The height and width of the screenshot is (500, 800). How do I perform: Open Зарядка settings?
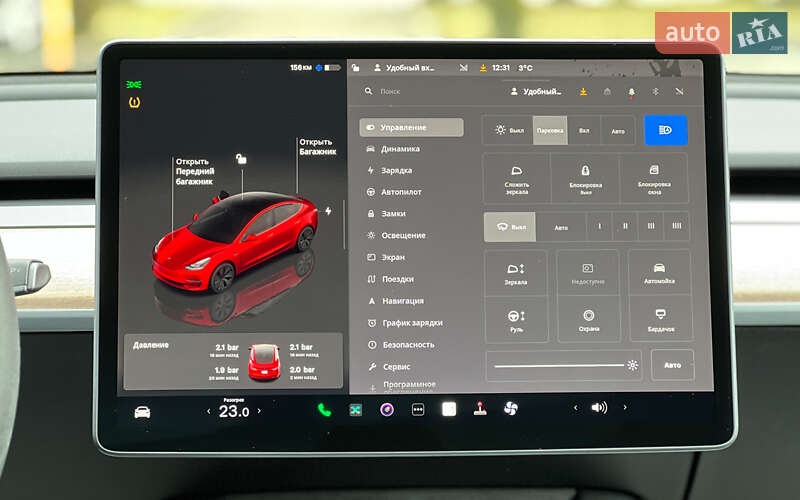[389, 170]
